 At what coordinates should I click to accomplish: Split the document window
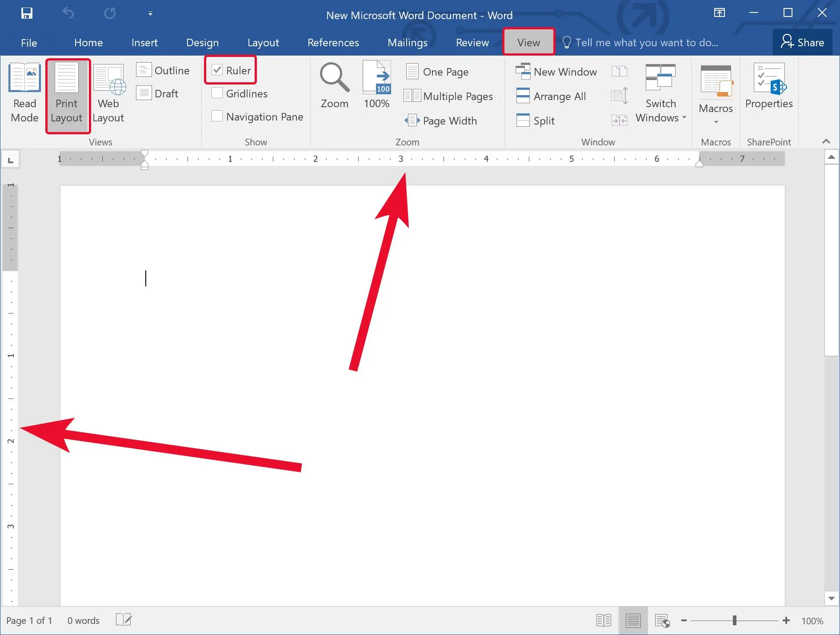coord(536,121)
